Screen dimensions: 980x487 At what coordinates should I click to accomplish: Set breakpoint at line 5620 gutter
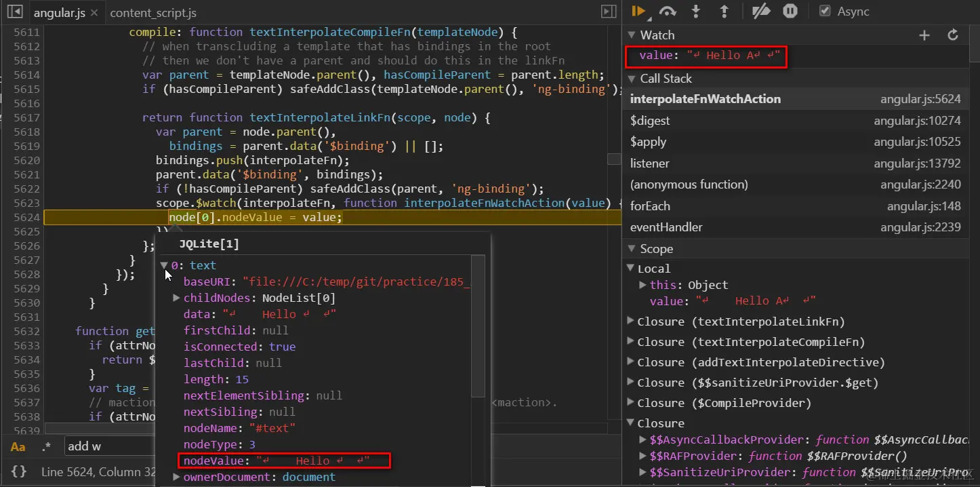[26, 160]
